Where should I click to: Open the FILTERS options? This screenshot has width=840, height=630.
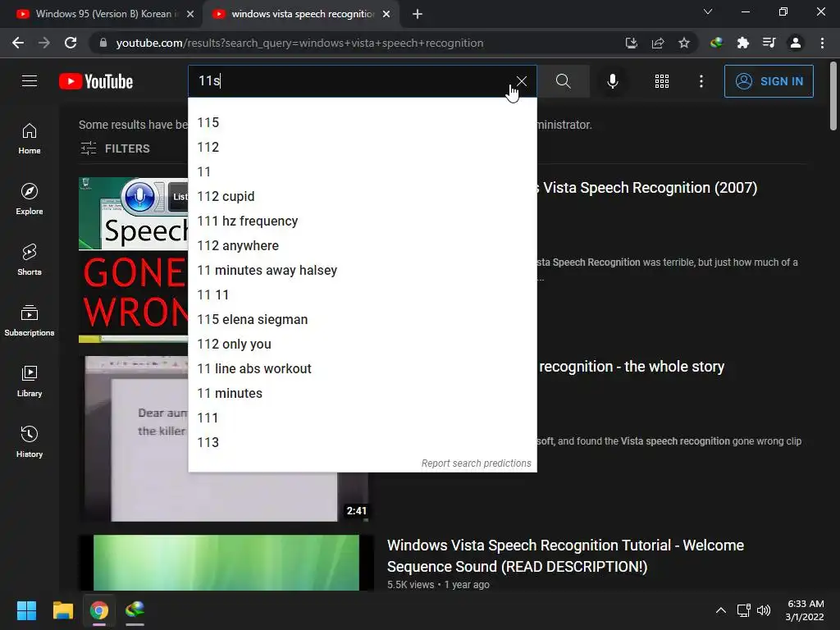pyautogui.click(x=115, y=148)
